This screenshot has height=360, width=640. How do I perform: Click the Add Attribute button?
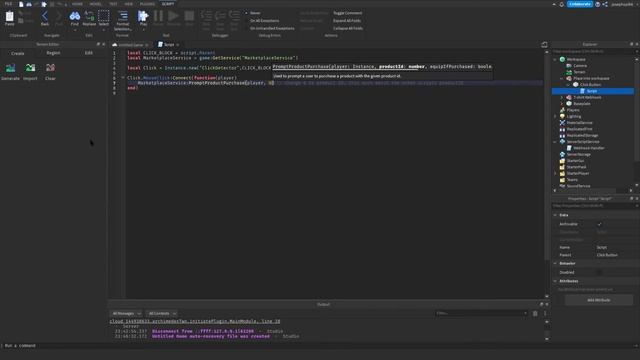click(x=598, y=300)
